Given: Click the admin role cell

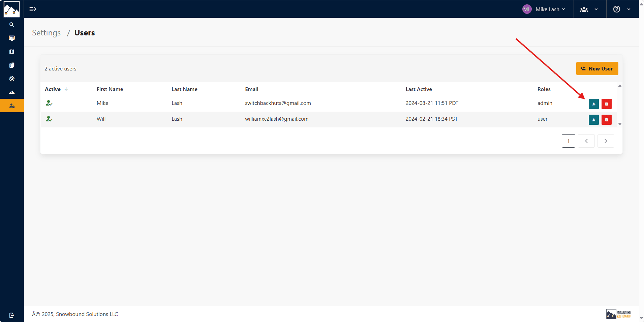Looking at the screenshot, I should [x=545, y=103].
